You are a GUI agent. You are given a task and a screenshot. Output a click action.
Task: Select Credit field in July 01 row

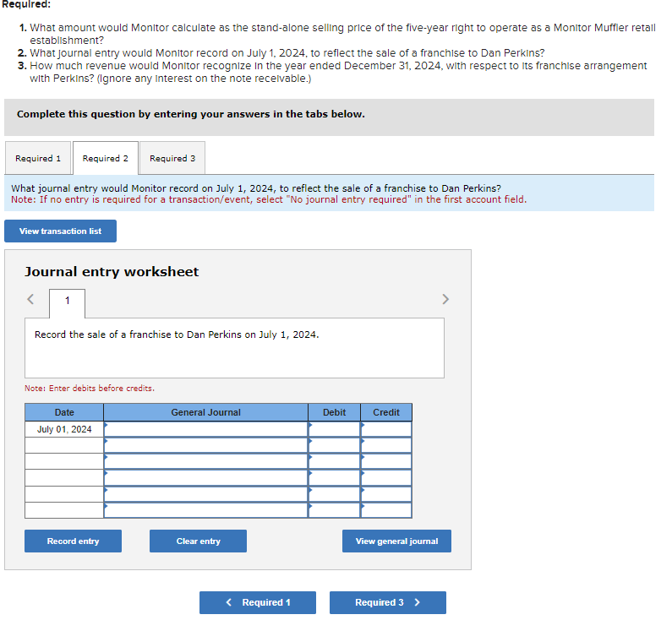(x=386, y=429)
